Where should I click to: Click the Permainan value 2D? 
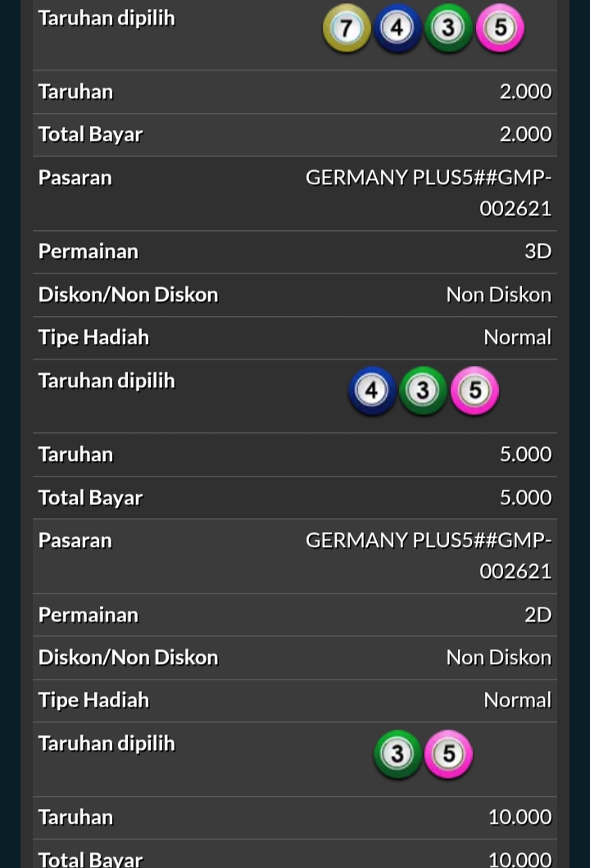click(538, 615)
